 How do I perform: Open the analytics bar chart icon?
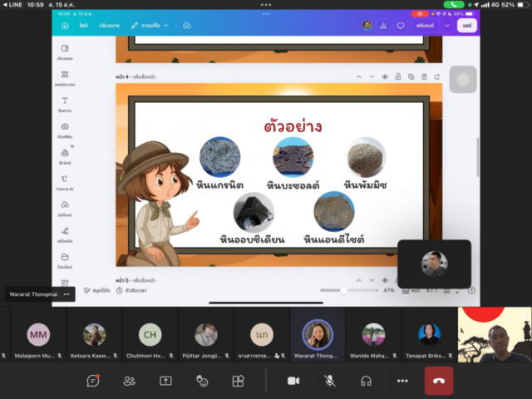point(383,26)
